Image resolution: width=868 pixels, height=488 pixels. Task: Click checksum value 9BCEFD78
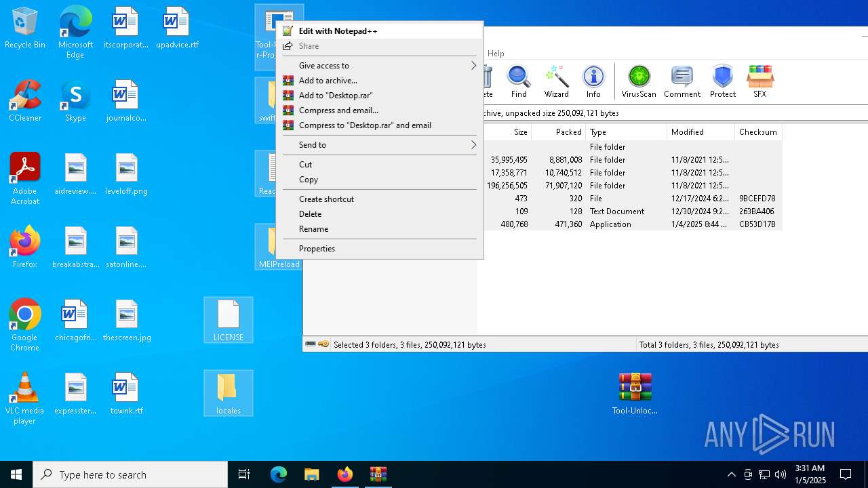(757, 199)
